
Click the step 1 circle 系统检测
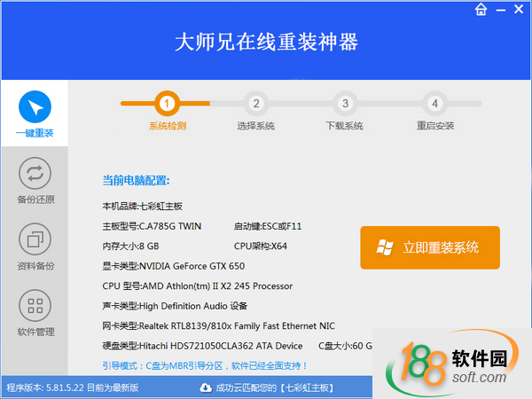coord(167,103)
